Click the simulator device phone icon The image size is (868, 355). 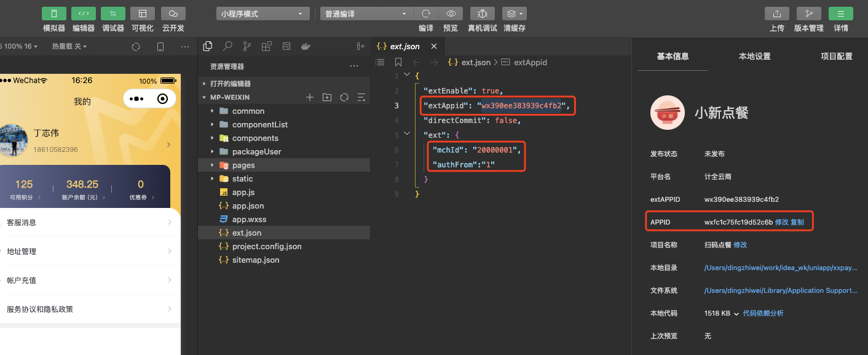[x=160, y=47]
